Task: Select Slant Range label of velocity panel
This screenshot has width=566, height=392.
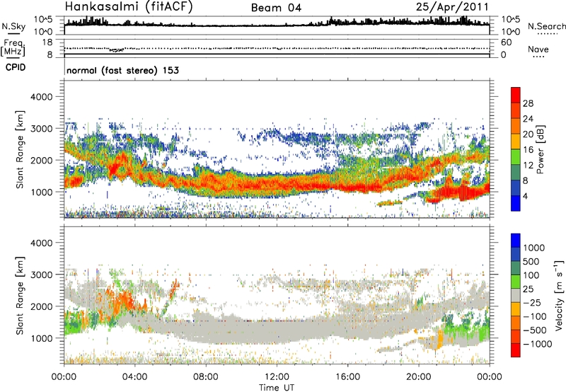Action: point(20,296)
